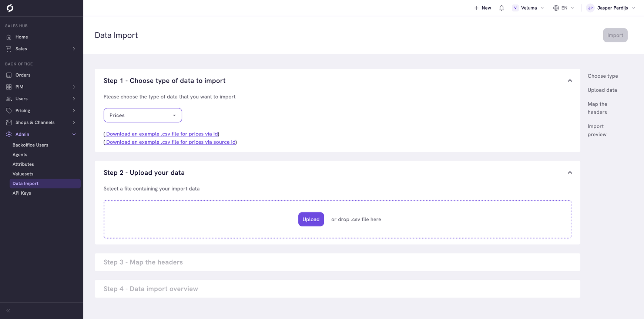This screenshot has width=644, height=319.
Task: Click the Users people icon
Action: coord(9,99)
